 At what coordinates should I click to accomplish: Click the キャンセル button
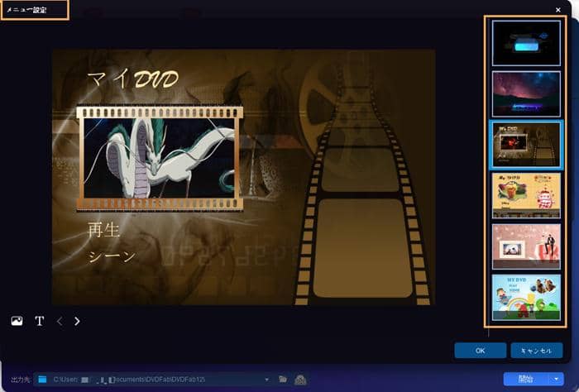click(x=537, y=351)
